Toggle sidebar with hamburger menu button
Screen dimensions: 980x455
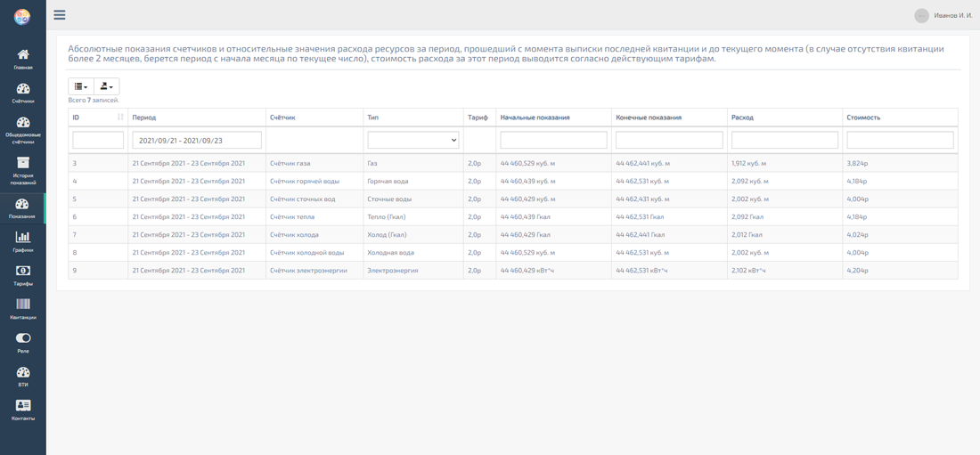[x=60, y=15]
